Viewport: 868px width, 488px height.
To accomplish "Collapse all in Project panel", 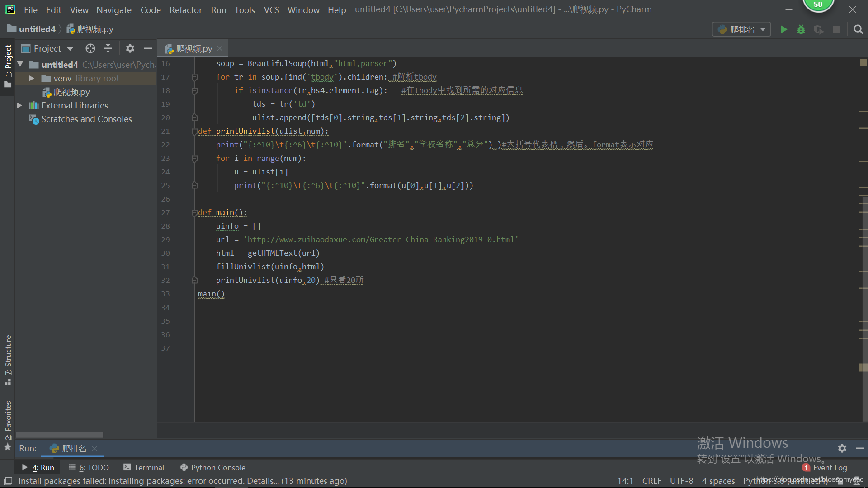I will pos(108,48).
